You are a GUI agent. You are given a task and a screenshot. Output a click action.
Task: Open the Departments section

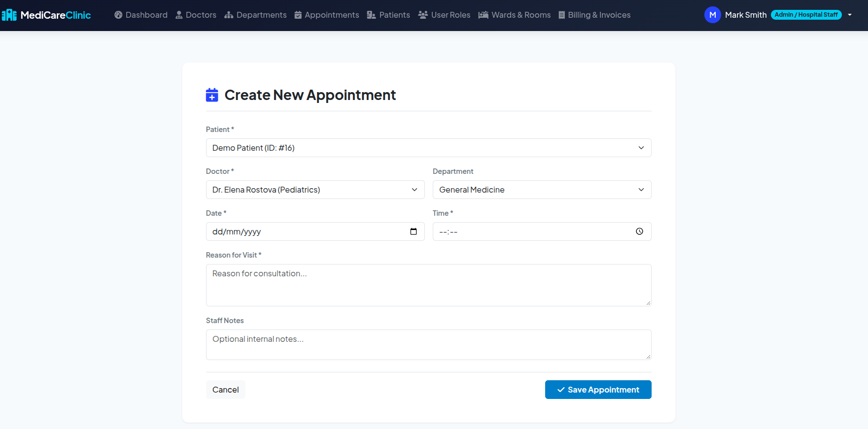255,15
